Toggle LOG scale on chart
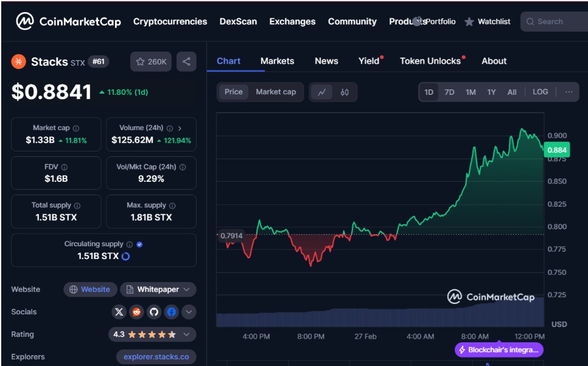 pos(540,92)
